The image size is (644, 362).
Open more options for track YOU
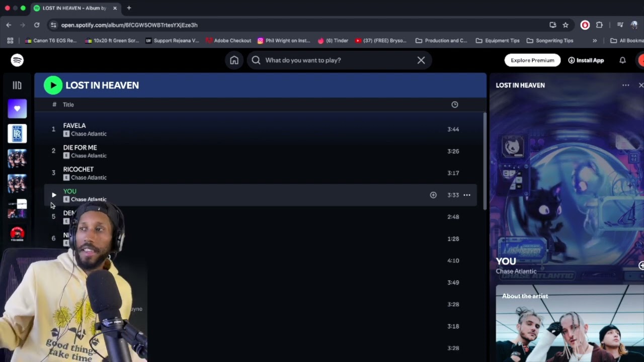tap(467, 195)
